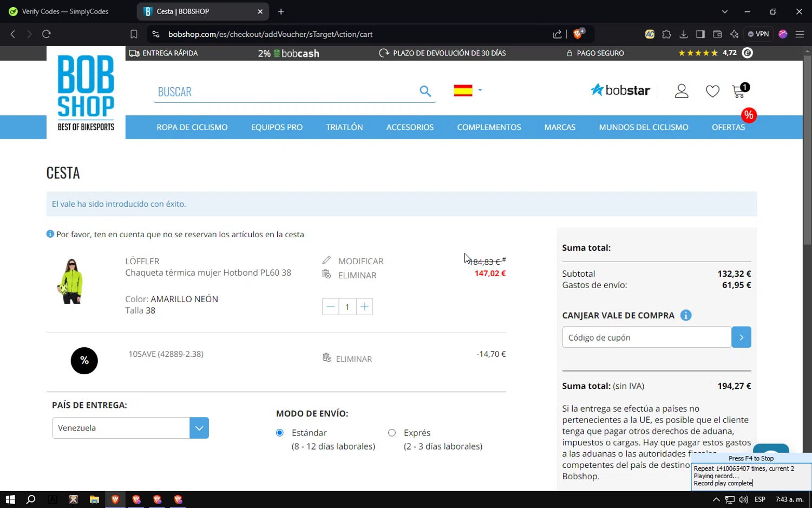812x508 pixels.
Task: Click the Brave Shields lion icon
Action: pos(578,34)
